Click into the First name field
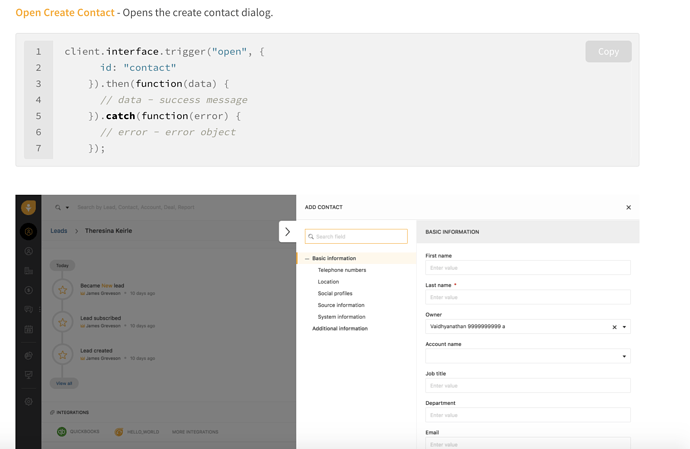 coord(528,268)
